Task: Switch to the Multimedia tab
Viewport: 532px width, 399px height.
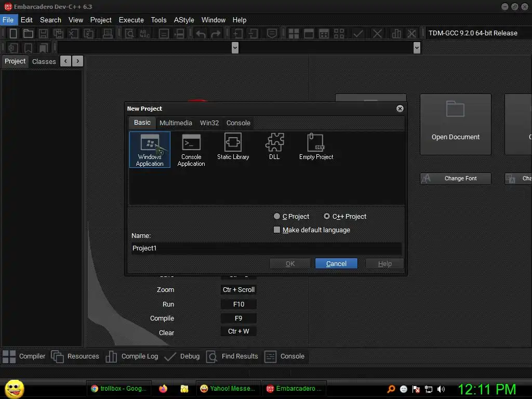Action: [x=176, y=123]
